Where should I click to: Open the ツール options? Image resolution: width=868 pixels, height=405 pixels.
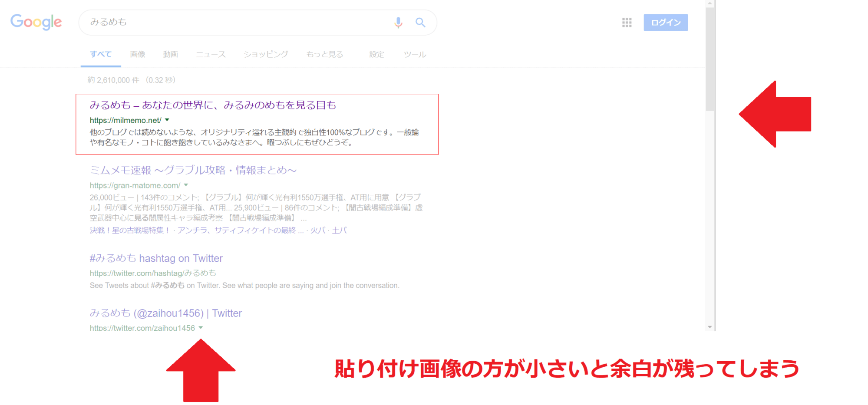(415, 54)
